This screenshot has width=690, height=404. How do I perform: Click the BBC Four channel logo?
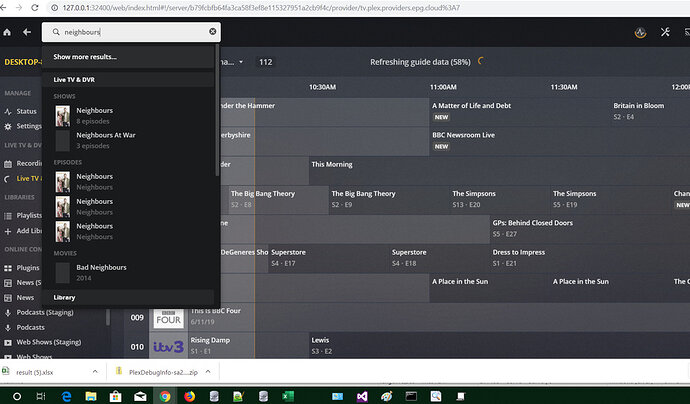[168, 318]
